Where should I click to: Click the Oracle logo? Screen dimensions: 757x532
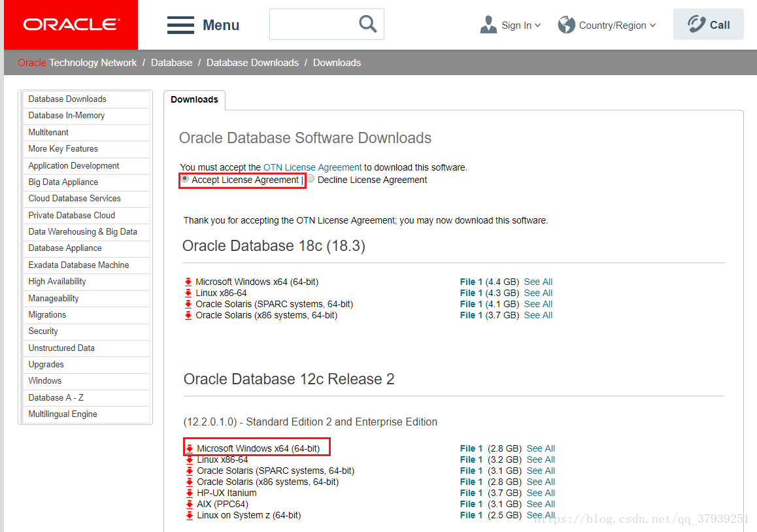(x=71, y=25)
